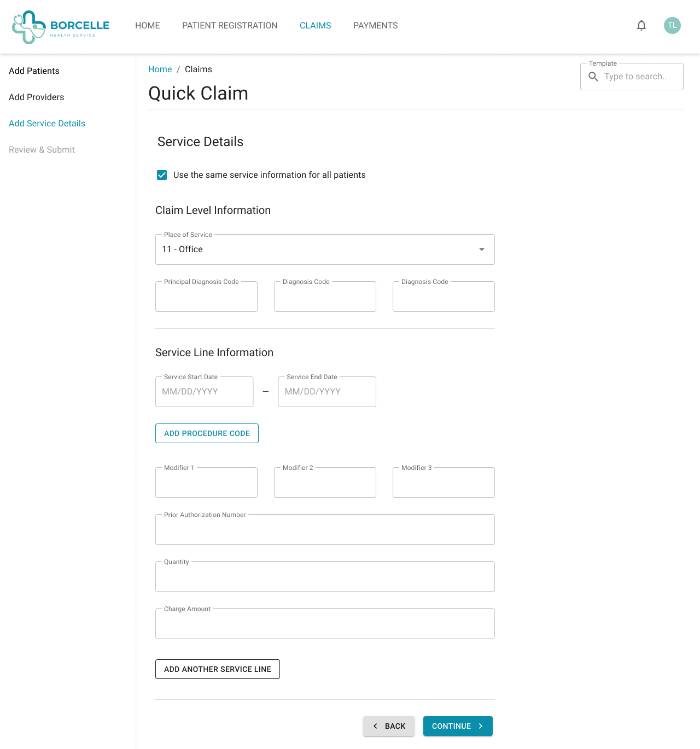Screen dimensions: 700x749
Task: Expand the Place of Service dropdown arrow
Action: (x=481, y=249)
